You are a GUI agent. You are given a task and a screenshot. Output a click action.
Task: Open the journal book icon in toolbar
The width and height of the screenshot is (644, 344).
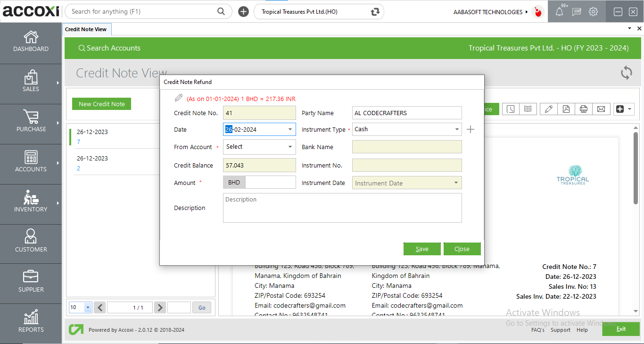click(528, 109)
